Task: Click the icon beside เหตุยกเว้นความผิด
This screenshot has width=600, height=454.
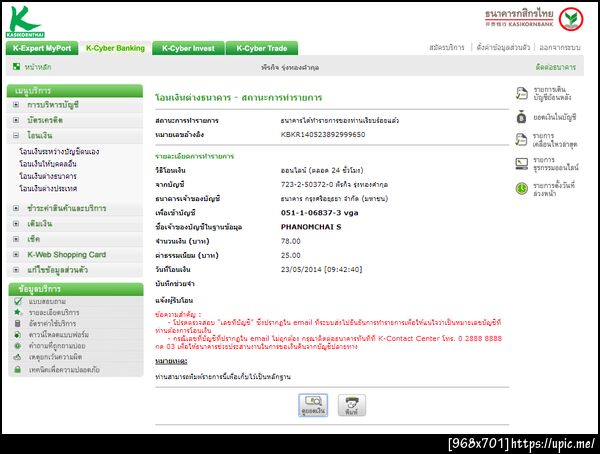Action: point(17,357)
